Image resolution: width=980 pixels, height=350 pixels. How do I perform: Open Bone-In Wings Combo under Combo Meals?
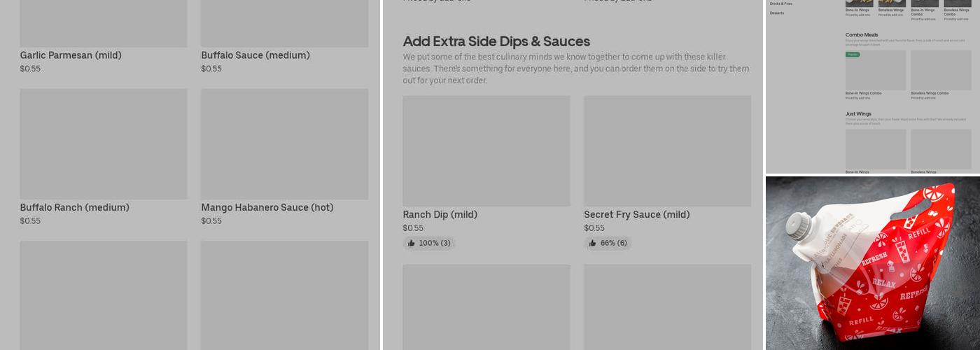click(875, 71)
